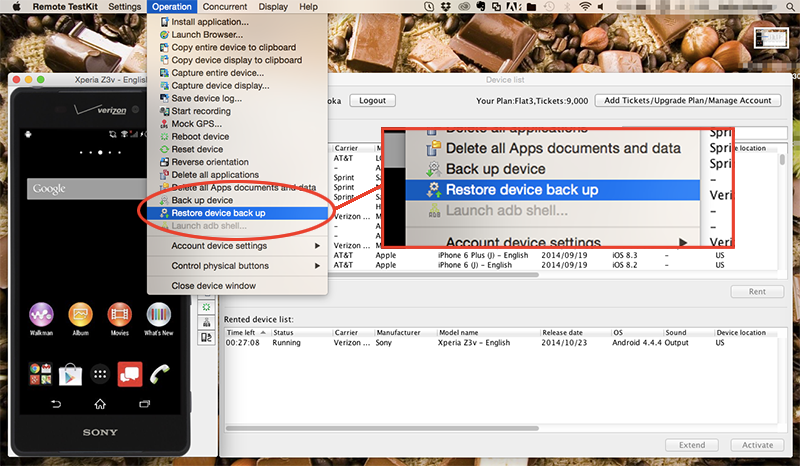
Task: Click the horizontal scrollbar of rented device list
Action: [382, 428]
